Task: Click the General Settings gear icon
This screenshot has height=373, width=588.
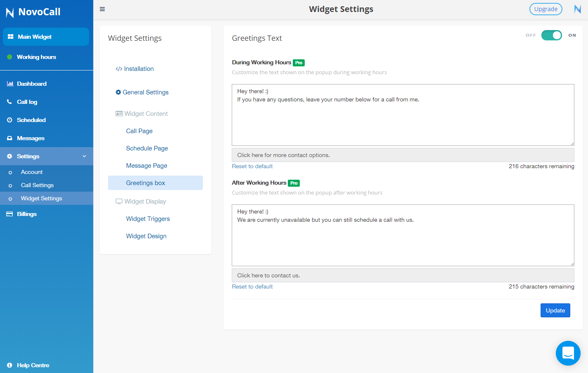Action: point(118,92)
